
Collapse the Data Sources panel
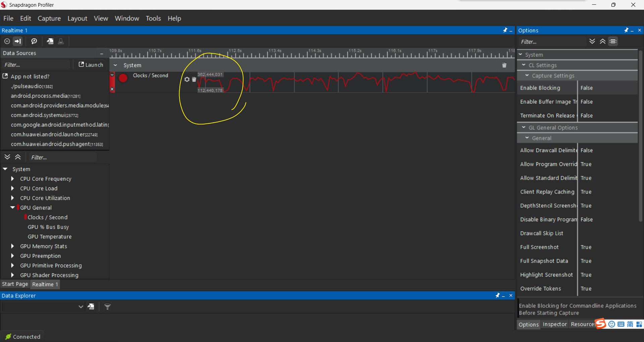(x=102, y=53)
